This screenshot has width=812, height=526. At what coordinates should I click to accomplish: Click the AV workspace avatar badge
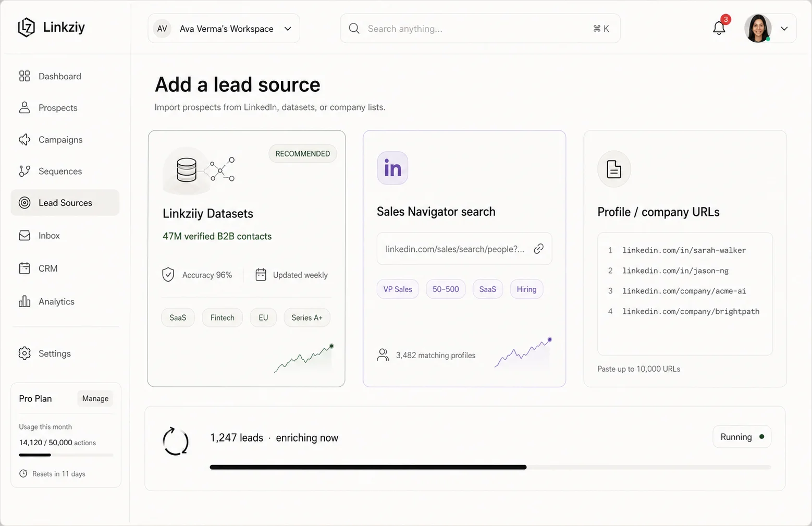pyautogui.click(x=162, y=29)
